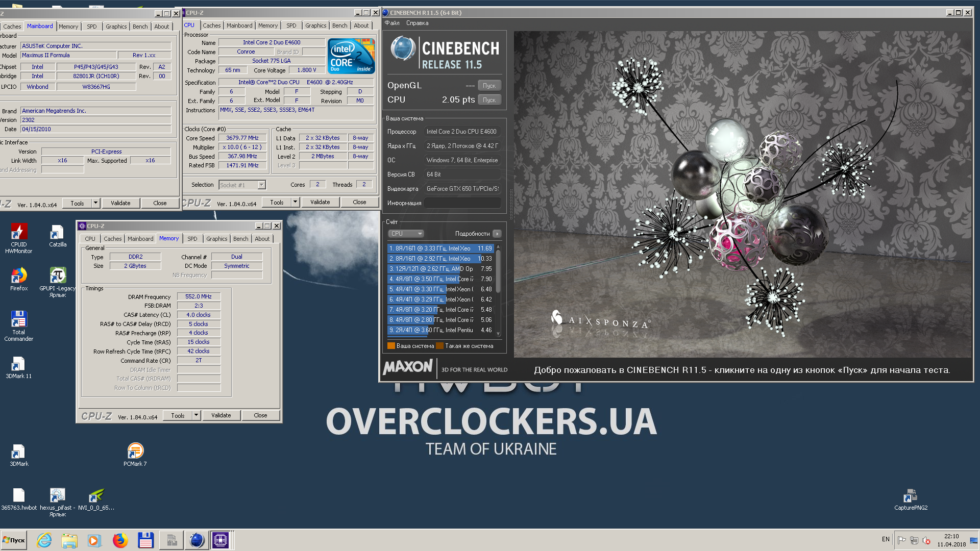Select the 3DMark 11 desktop shortcut
The image size is (980, 551).
pos(19,367)
